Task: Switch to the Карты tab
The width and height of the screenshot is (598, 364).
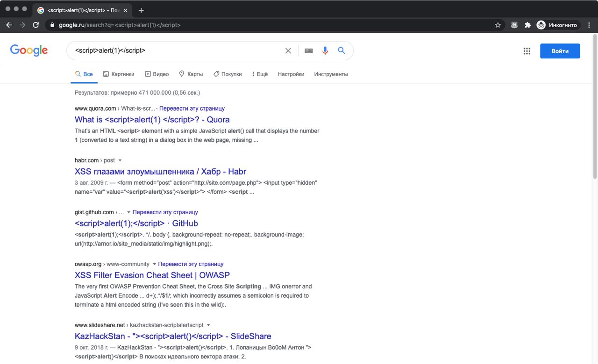Action: [x=191, y=74]
